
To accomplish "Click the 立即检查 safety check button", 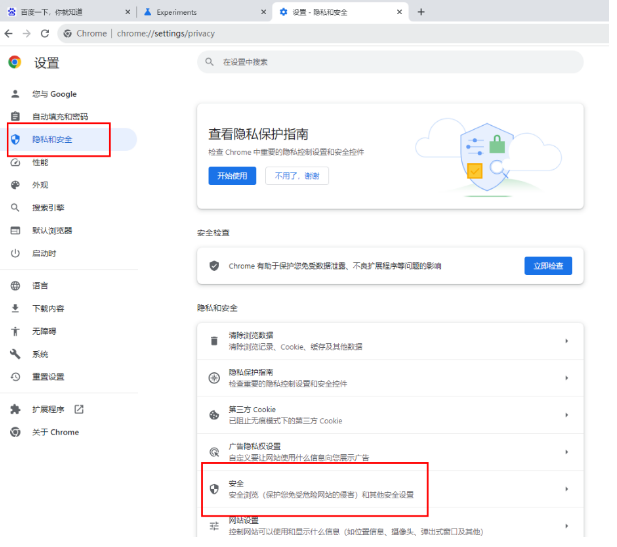I will [548, 266].
